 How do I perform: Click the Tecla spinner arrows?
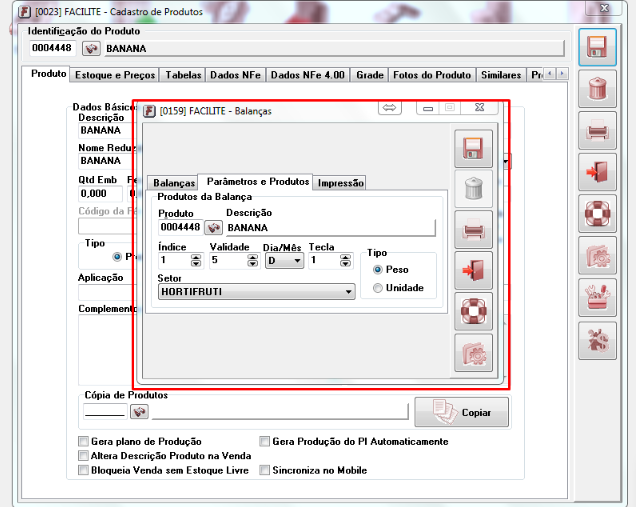[x=345, y=261]
